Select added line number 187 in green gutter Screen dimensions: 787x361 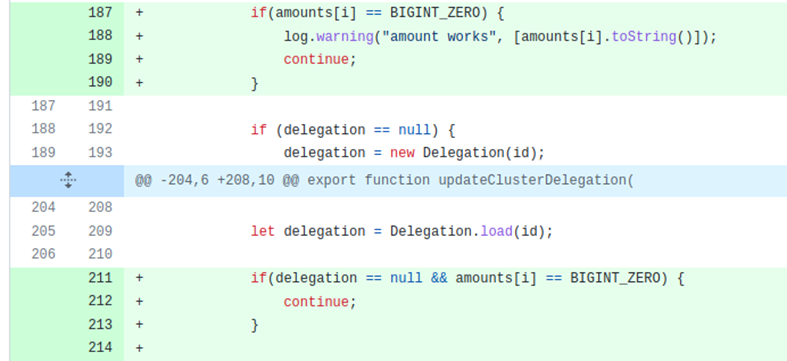(100, 13)
